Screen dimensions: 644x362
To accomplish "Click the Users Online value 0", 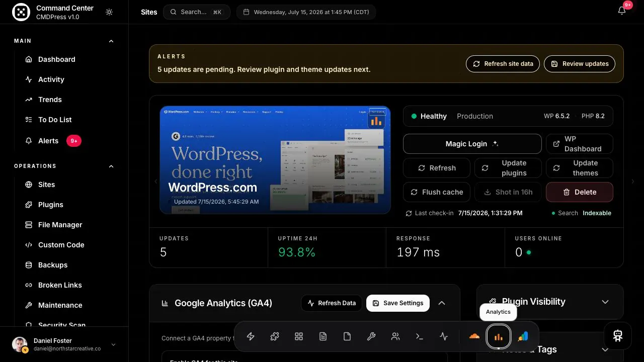I will coord(519,252).
